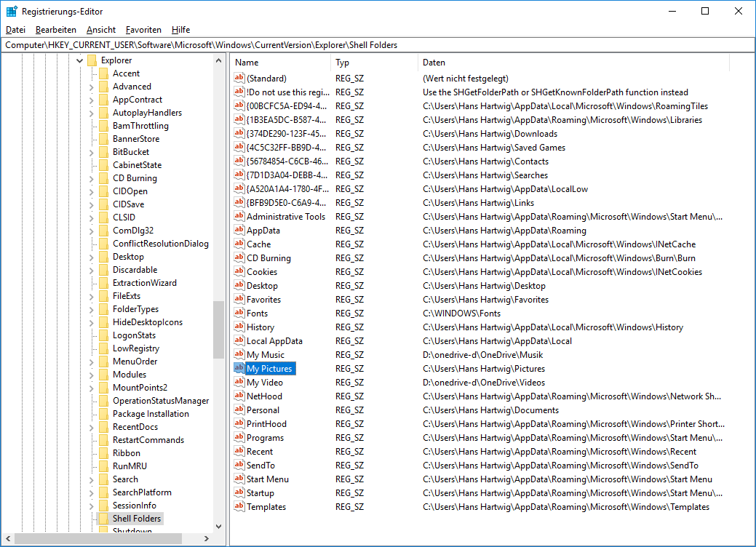The image size is (756, 547).
Task: Select the RestartCommands key
Action: click(x=148, y=440)
